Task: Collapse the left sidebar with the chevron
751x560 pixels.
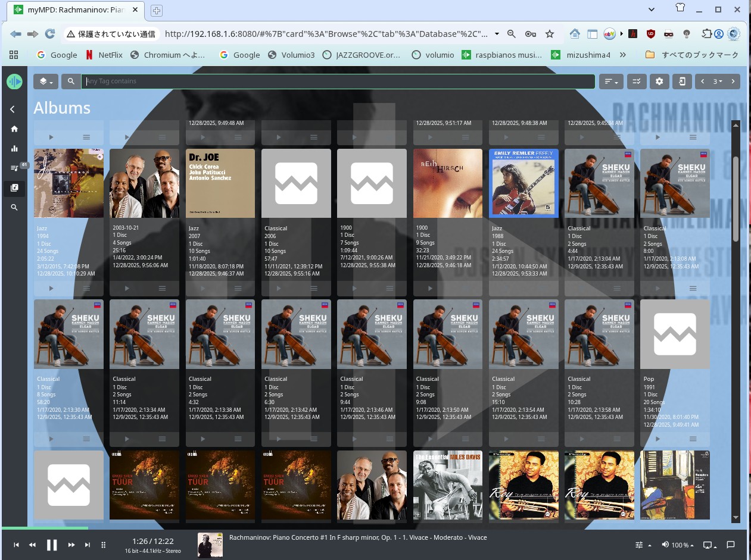Action: click(x=13, y=109)
